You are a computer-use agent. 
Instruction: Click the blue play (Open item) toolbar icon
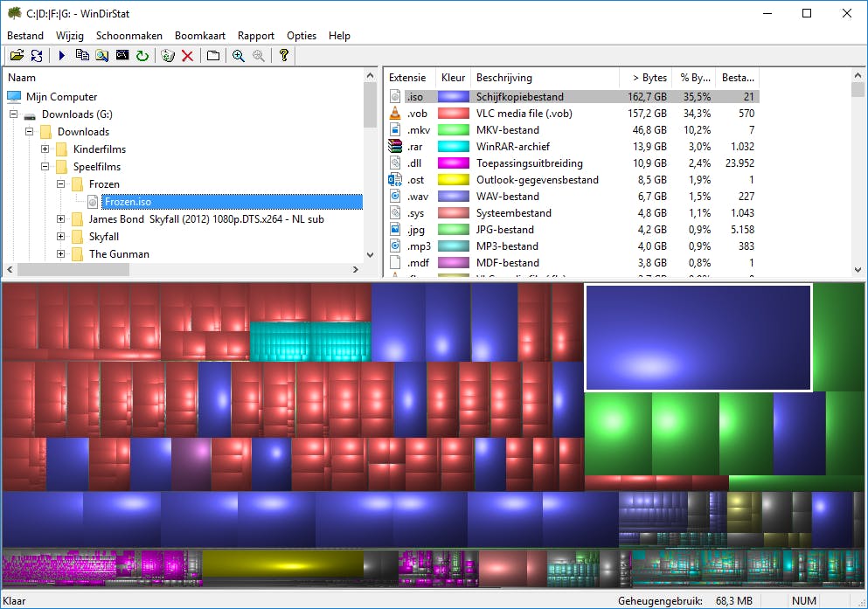62,55
